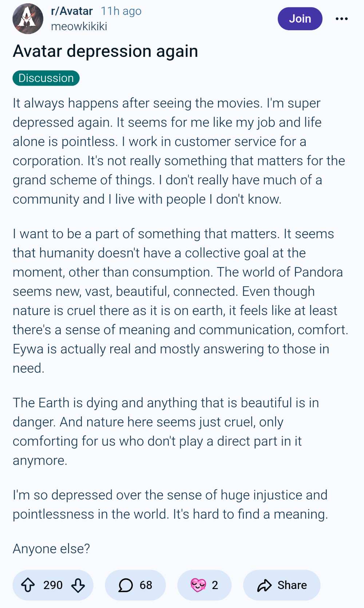Open the r/Avatar subreddit name link
Screen dimensions: 364x608
(x=72, y=11)
